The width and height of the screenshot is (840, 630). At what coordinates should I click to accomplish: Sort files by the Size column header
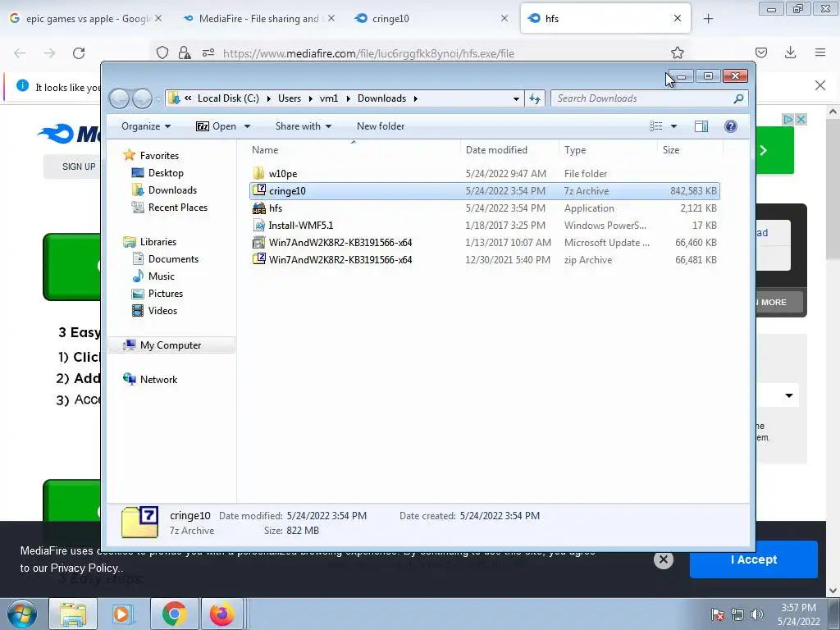pyautogui.click(x=690, y=150)
